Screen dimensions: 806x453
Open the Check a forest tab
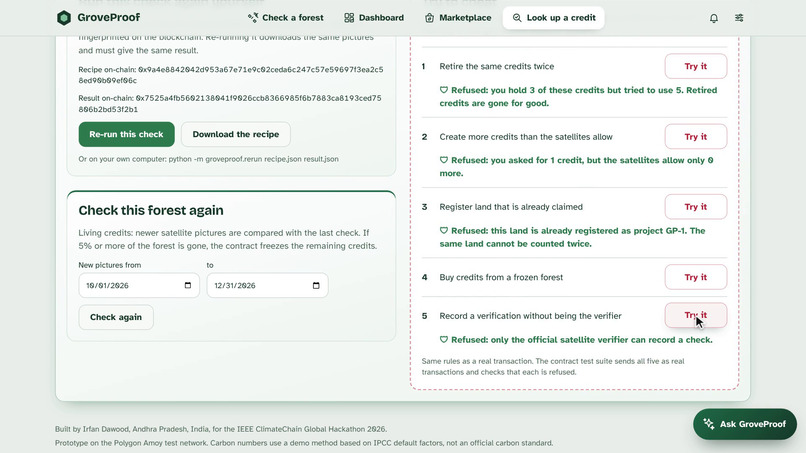pos(286,18)
